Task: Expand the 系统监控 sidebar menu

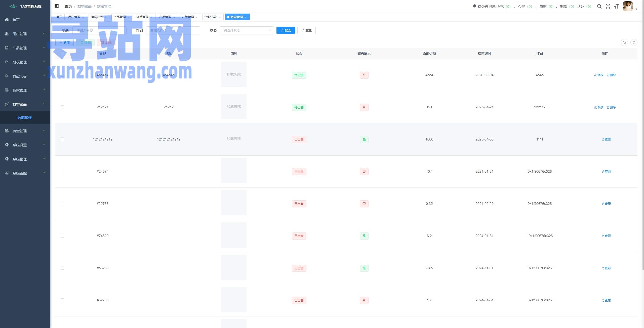Action: (44, 173)
